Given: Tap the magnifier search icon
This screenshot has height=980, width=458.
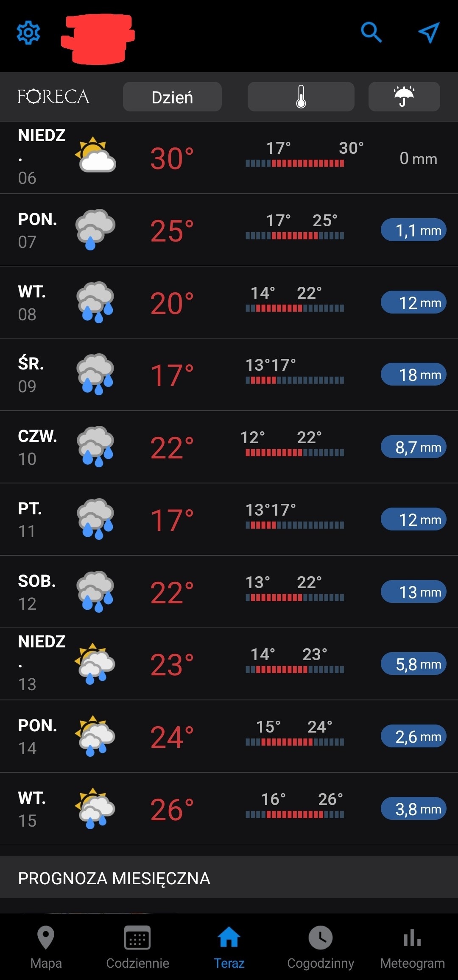Looking at the screenshot, I should point(371,32).
